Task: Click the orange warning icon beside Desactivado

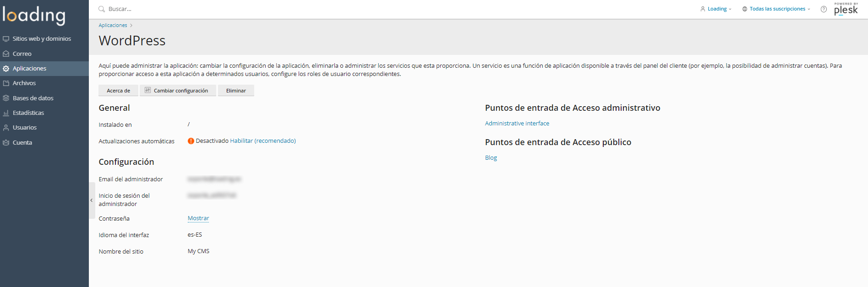Action: pyautogui.click(x=191, y=141)
